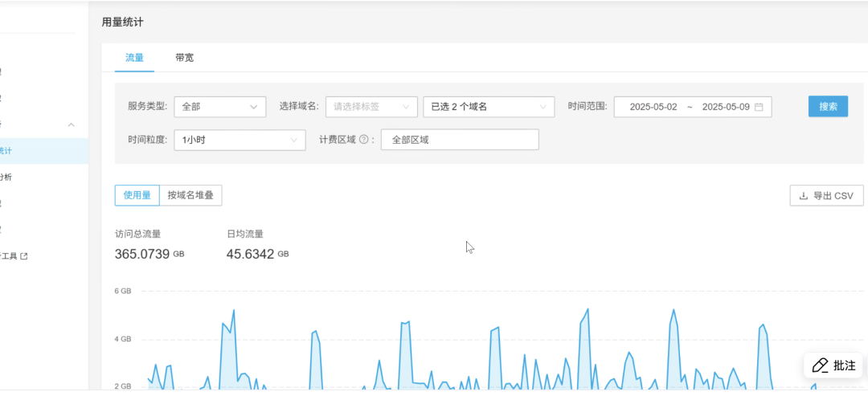The height and width of the screenshot is (396, 868).
Task: Switch to the 流量 tab
Action: (x=134, y=58)
